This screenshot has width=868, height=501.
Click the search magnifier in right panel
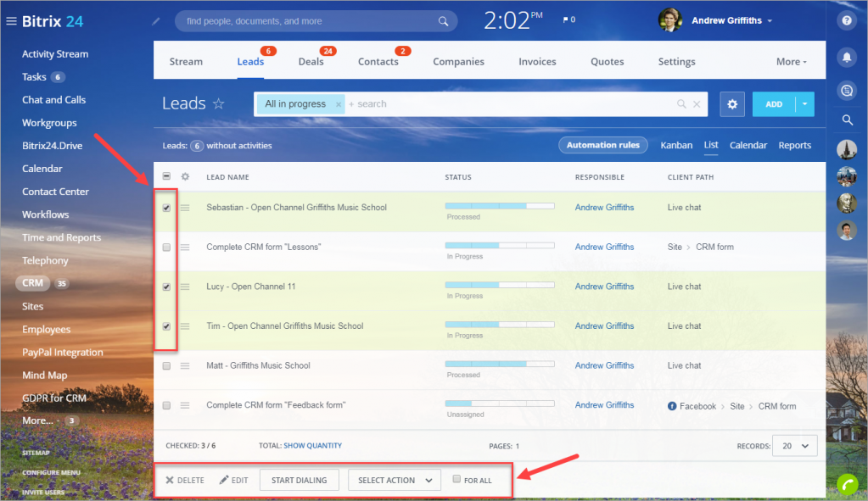[x=847, y=120]
